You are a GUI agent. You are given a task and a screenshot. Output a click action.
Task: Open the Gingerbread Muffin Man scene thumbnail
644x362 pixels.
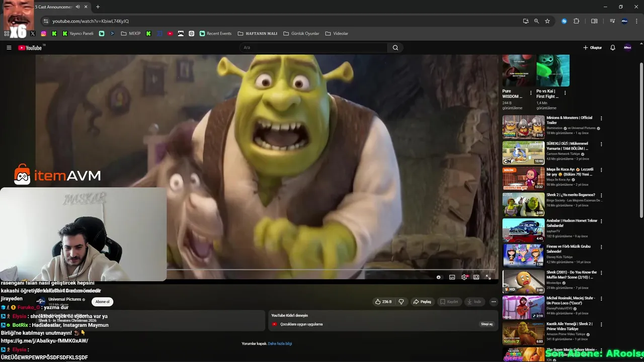[523, 282]
